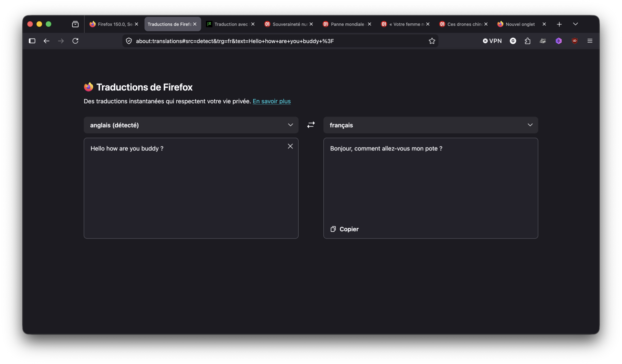Expand the anglais (détecté) source dropdown
The image size is (622, 364).
(x=191, y=125)
